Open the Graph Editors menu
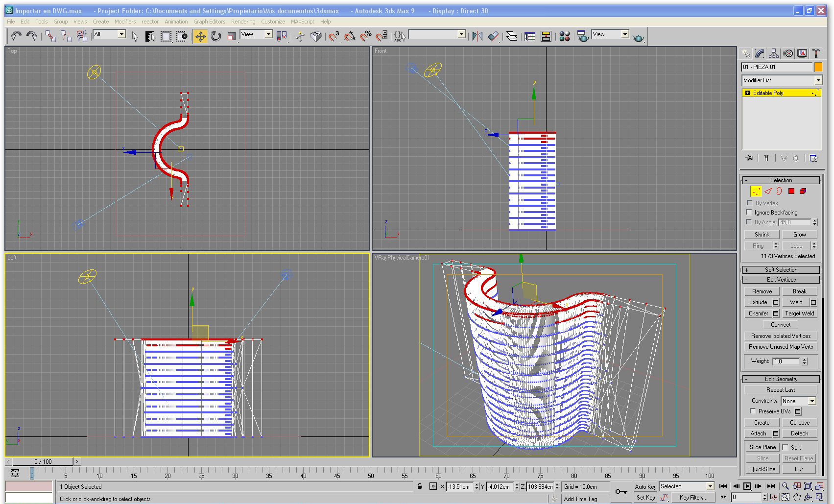The height and width of the screenshot is (504, 834). [209, 22]
